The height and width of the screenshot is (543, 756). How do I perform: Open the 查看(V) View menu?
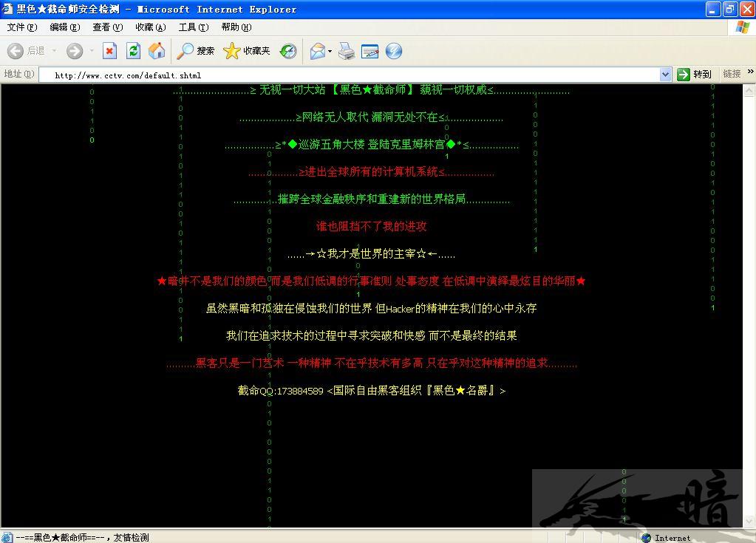pyautogui.click(x=107, y=27)
